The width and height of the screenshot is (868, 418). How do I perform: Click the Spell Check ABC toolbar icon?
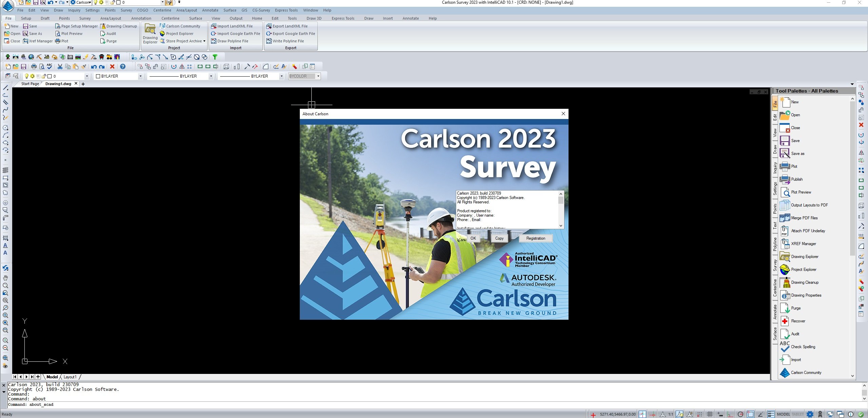point(50,67)
